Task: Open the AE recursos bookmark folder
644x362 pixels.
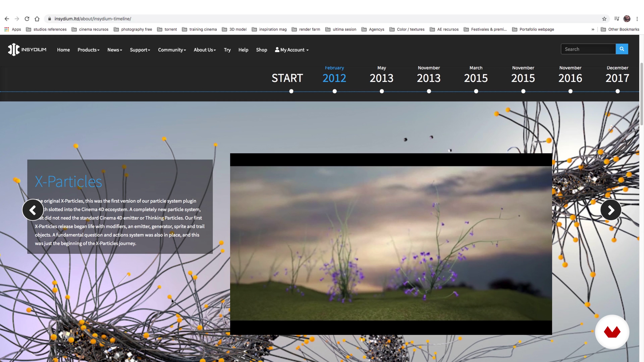Action: [444, 29]
